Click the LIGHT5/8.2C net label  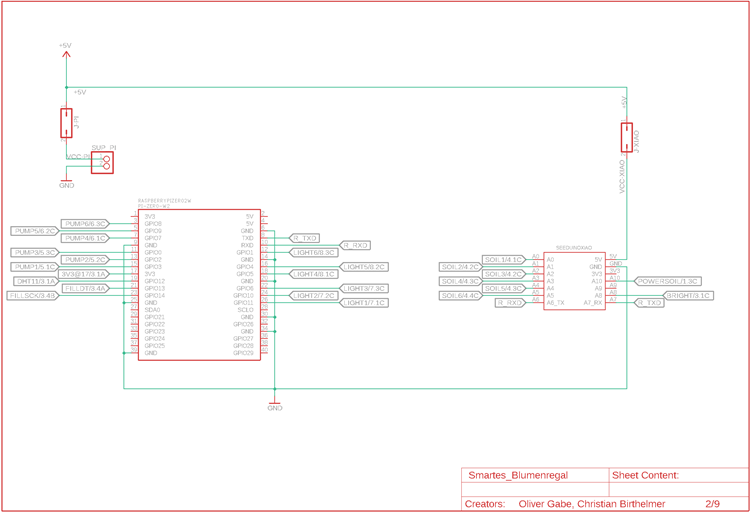364,268
